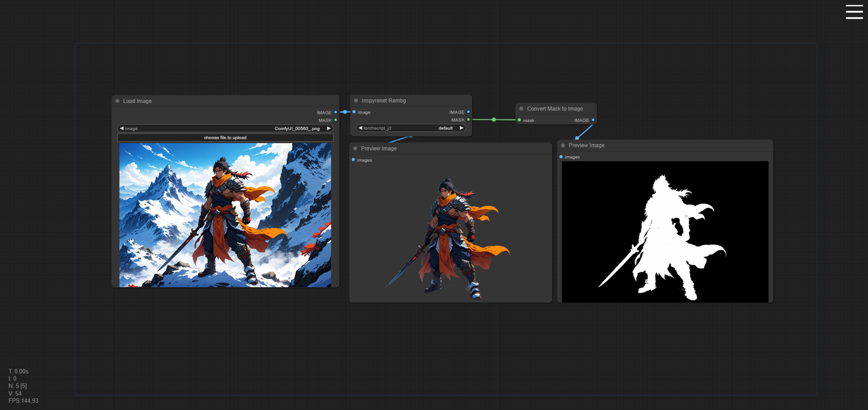Click left arrow of the torchscript_jit selector
The width and height of the screenshot is (868, 410).
point(360,128)
